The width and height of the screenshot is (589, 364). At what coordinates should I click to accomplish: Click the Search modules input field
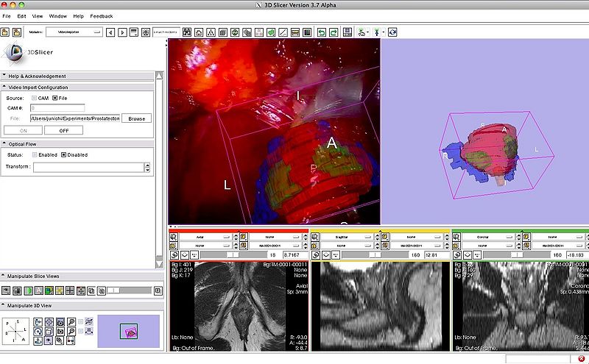166,32
